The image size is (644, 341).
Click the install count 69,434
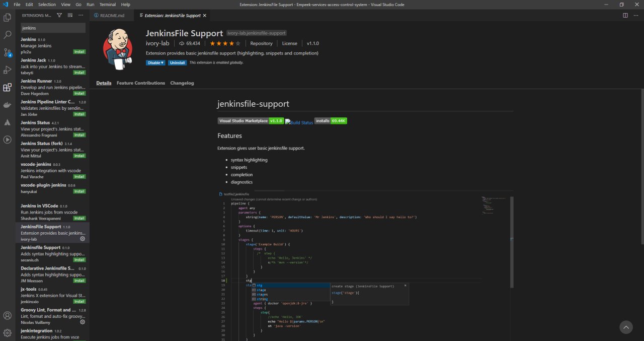189,43
